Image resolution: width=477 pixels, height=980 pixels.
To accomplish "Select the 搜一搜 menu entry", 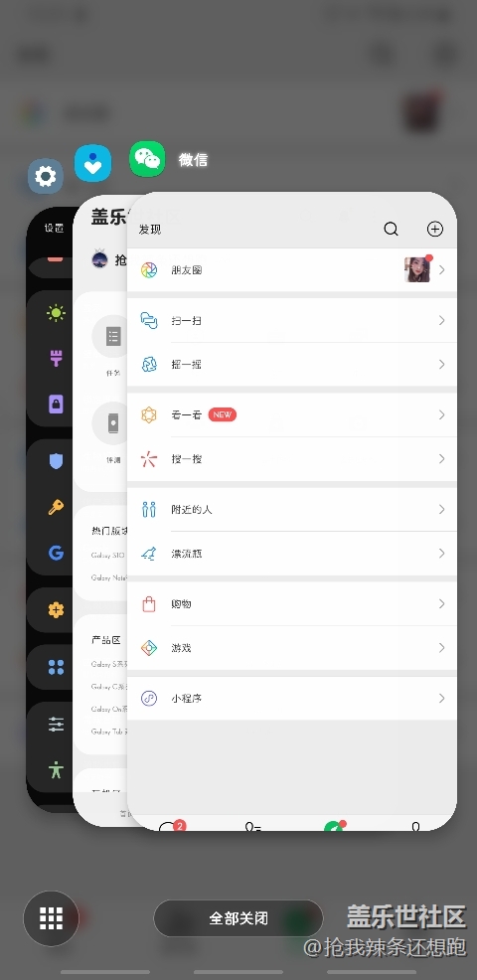I will [x=292, y=459].
